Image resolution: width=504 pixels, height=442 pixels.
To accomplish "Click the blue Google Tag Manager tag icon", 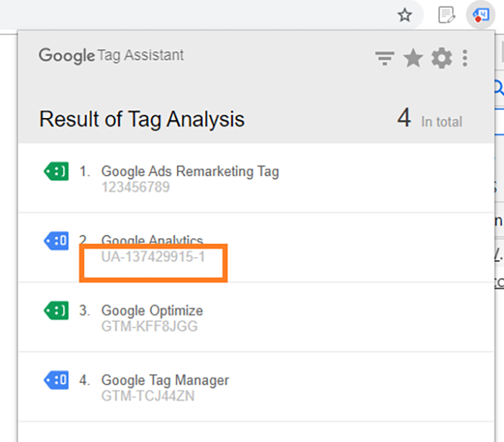I will pyautogui.click(x=56, y=379).
